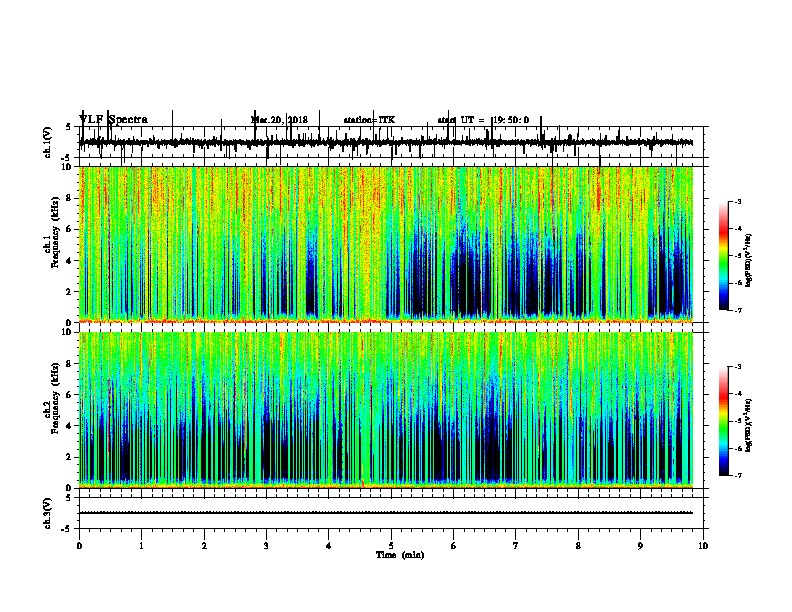
Task: Select the ch.2 "Frequency (kHz)" axis label
Action: tap(55, 398)
